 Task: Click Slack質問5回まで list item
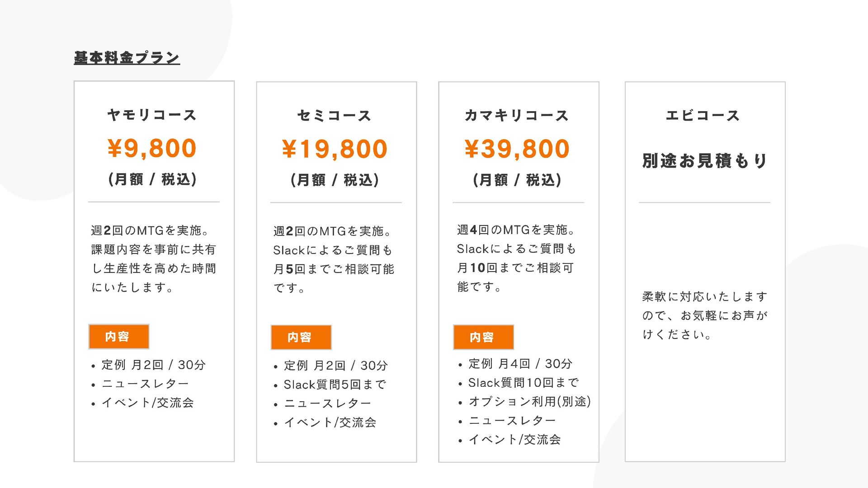(335, 385)
